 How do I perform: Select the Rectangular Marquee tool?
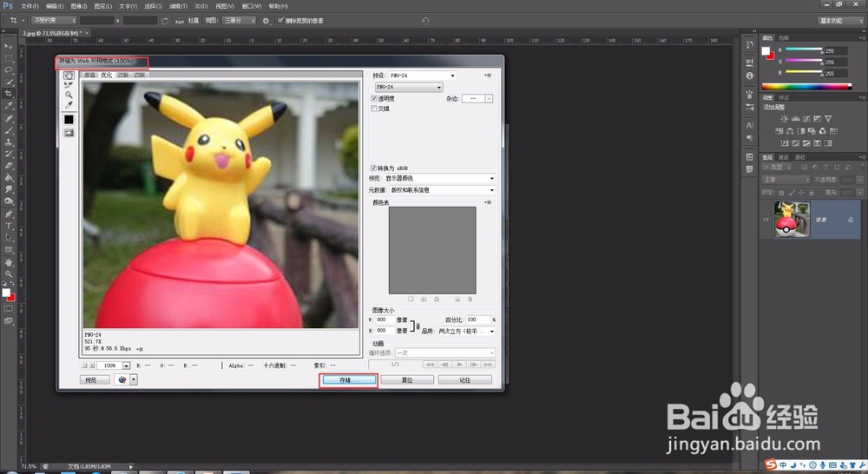[9, 57]
